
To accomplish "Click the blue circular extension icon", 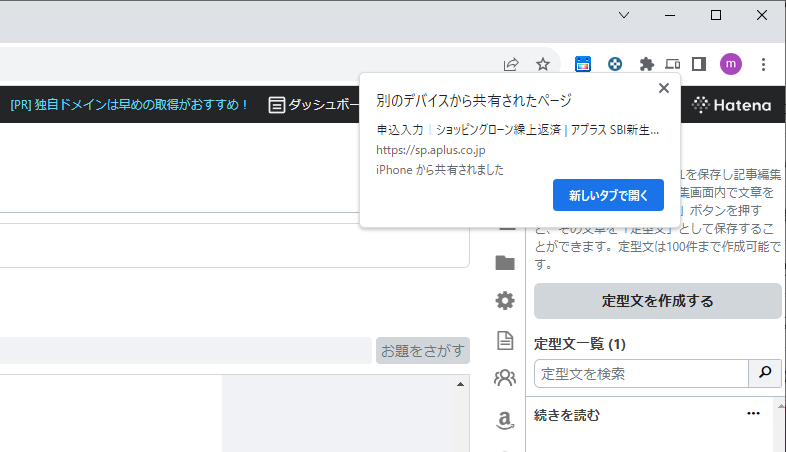I will (x=615, y=64).
